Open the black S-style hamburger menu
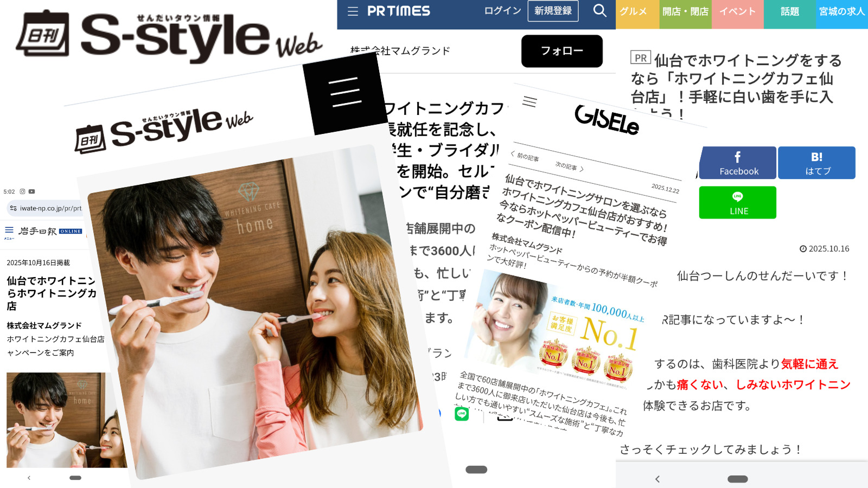This screenshot has height=488, width=868. click(x=344, y=92)
